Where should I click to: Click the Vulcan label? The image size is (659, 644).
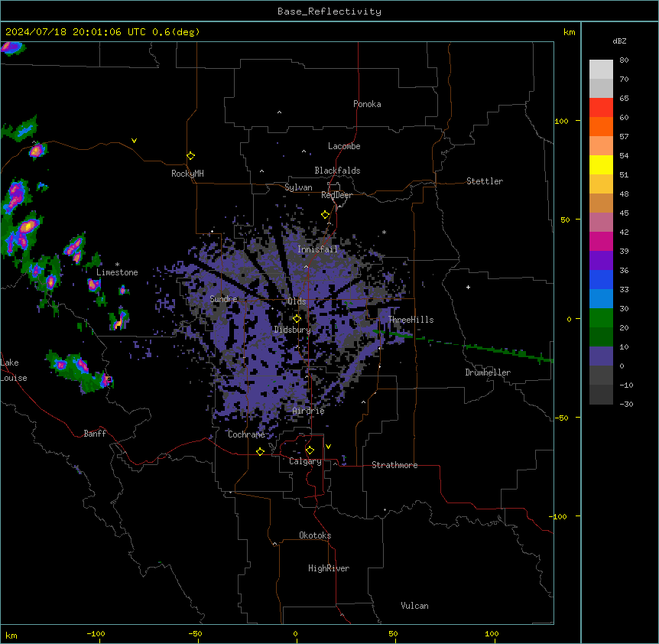point(414,606)
